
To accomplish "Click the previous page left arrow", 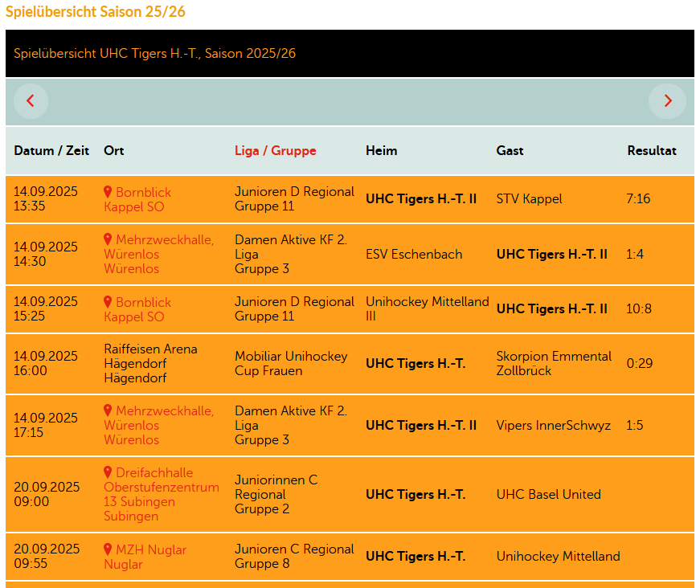I will click(31, 101).
